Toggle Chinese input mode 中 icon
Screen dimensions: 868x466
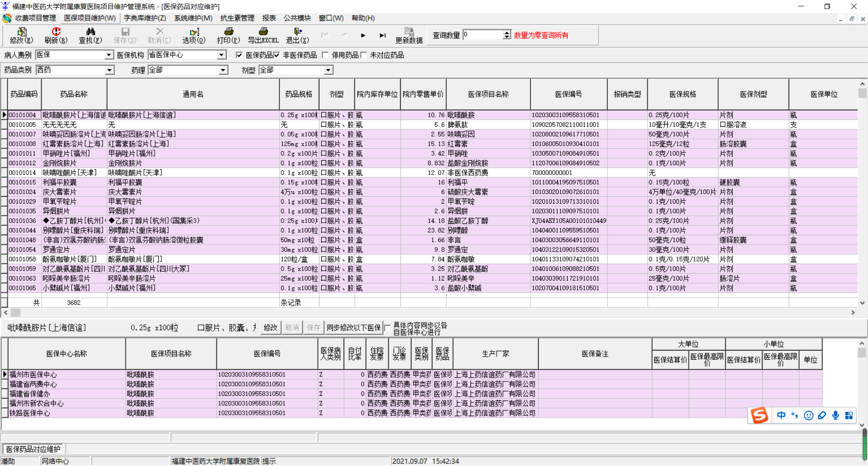(x=781, y=415)
